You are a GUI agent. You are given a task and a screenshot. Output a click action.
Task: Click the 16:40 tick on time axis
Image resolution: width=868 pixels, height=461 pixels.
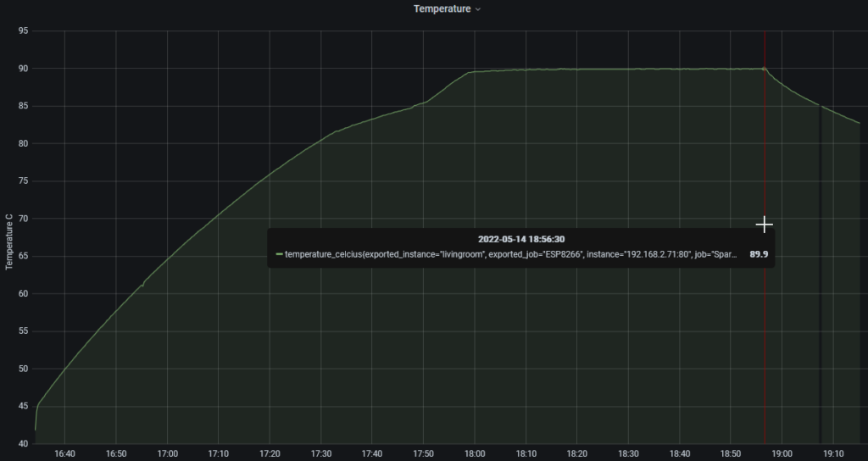64,453
